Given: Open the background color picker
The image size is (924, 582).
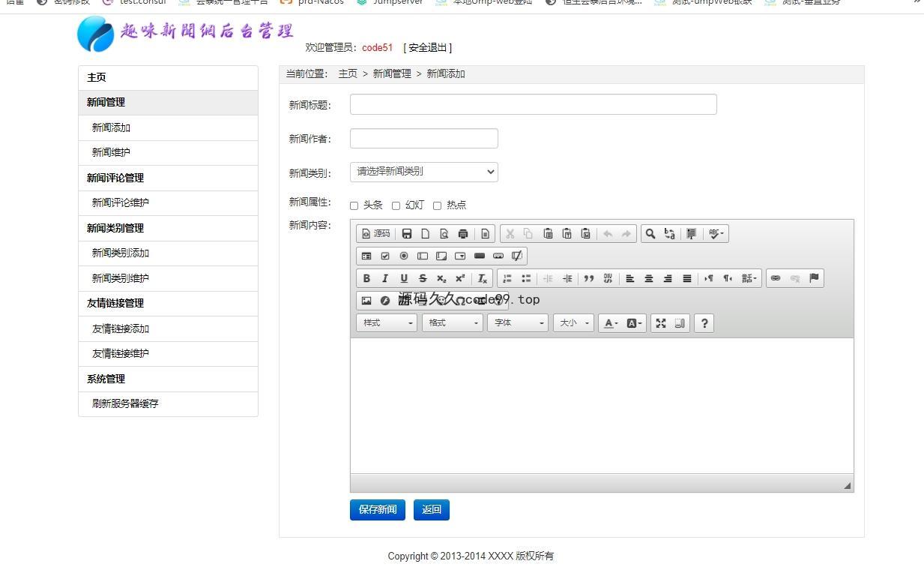Looking at the screenshot, I should 635,323.
